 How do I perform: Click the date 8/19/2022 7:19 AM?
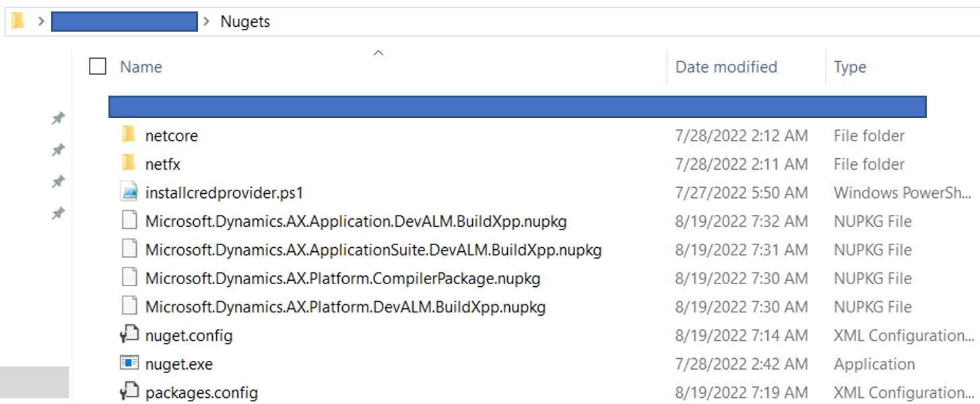pos(742,393)
